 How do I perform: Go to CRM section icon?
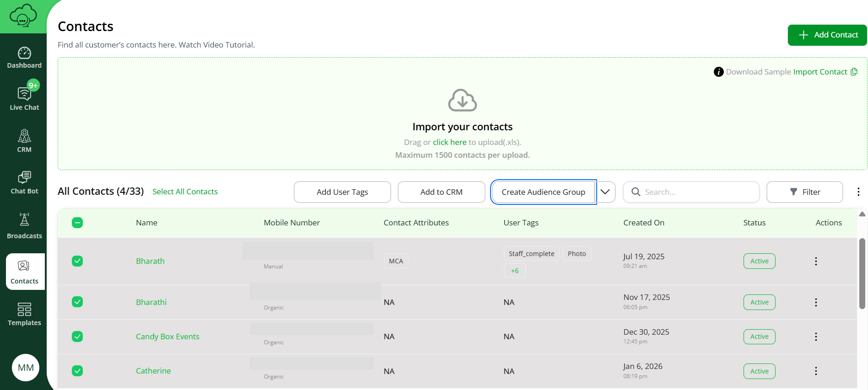(x=24, y=136)
